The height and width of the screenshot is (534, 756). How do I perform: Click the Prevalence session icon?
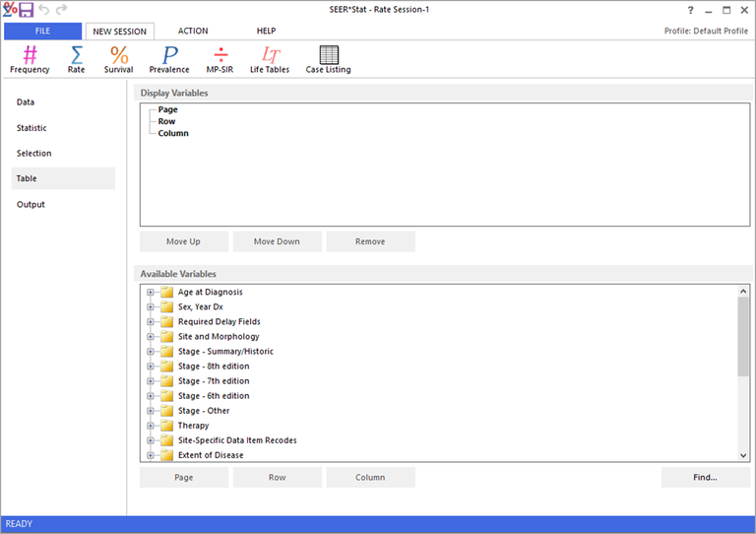(x=169, y=59)
